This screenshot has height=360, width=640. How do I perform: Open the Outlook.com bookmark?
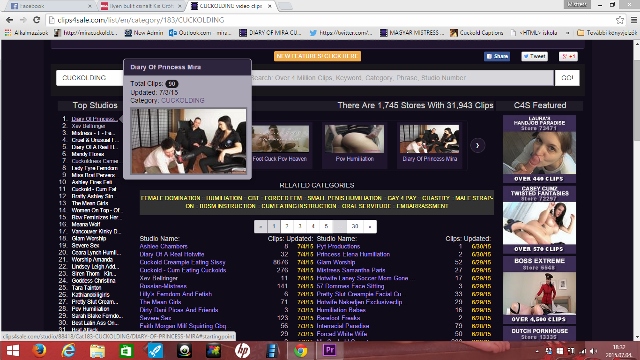pos(200,33)
